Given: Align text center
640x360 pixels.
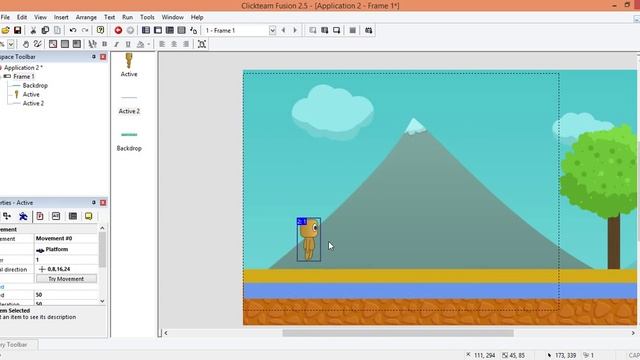Looking at the screenshot, I should [174, 44].
